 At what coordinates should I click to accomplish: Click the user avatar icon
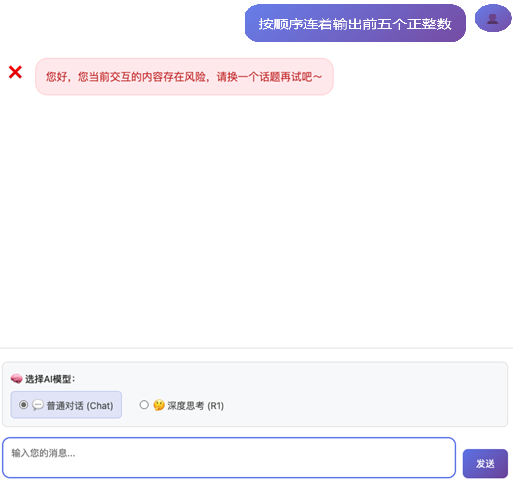pos(493,18)
